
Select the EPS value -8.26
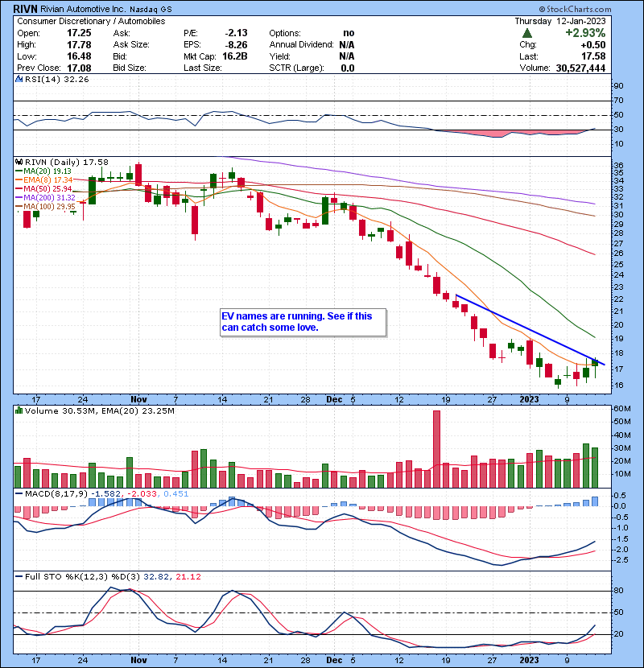tap(236, 45)
